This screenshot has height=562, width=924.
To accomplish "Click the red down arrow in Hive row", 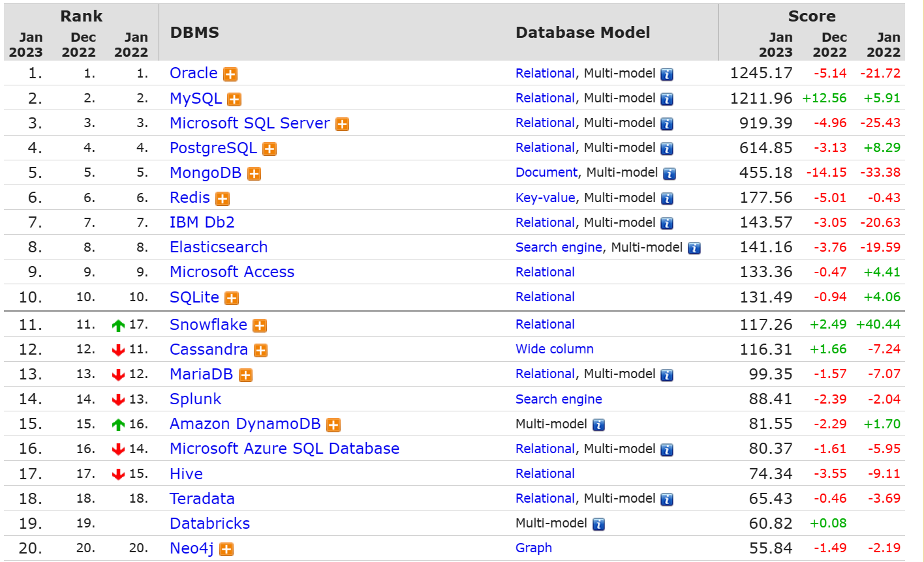I will tap(118, 475).
